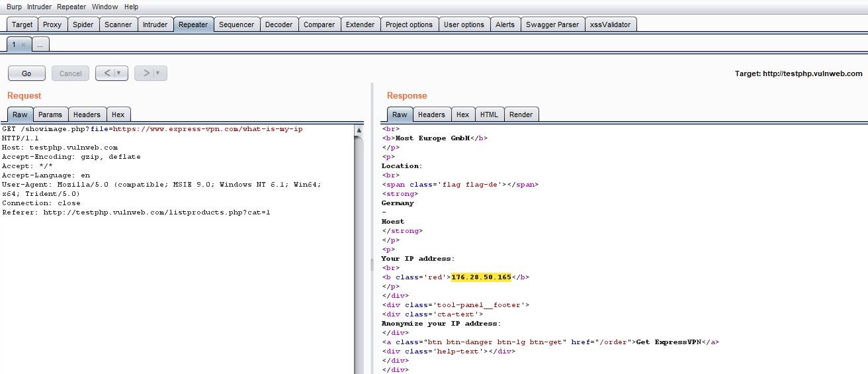Select the Request Headers tab
This screenshot has width=868, height=374.
(x=87, y=115)
